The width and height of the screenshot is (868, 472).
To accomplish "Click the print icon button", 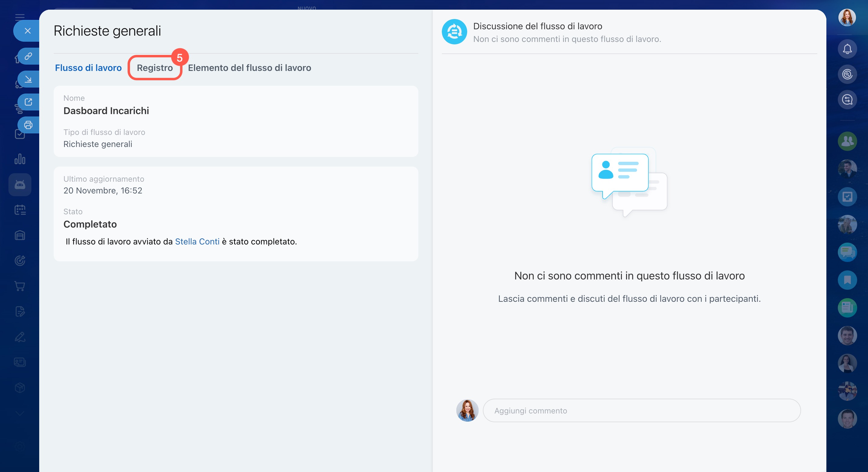I will [28, 125].
